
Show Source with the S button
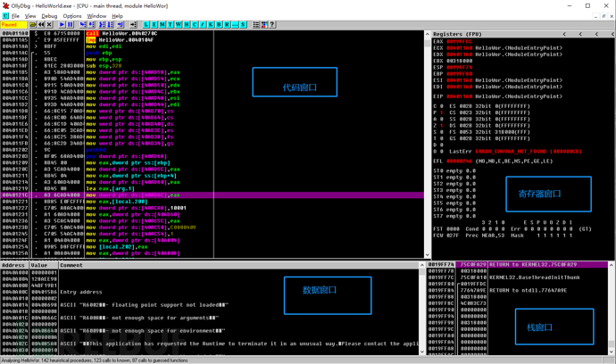pyautogui.click(x=243, y=24)
